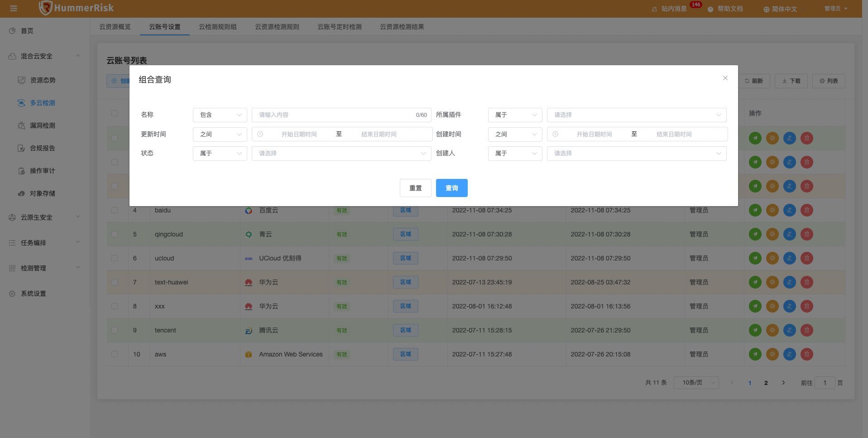Screen dimensions: 868x438
Task: Expand the 云原生安全 sidebar group
Action: pos(44,217)
